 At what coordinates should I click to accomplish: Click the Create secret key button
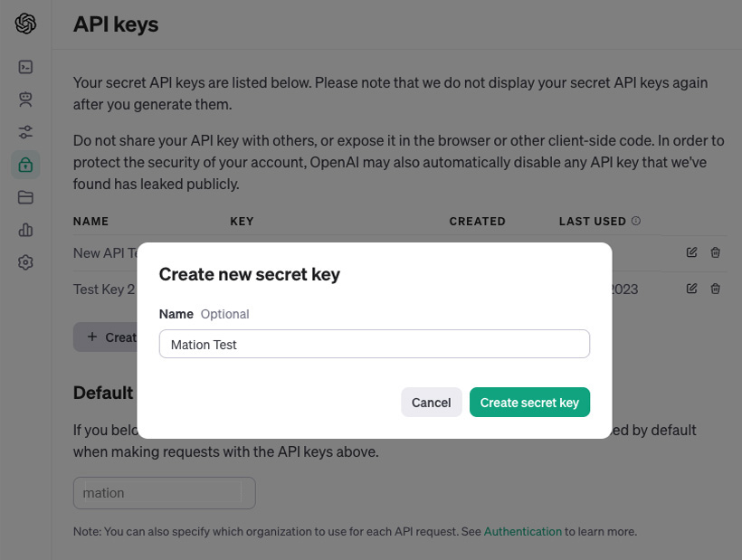click(x=529, y=403)
